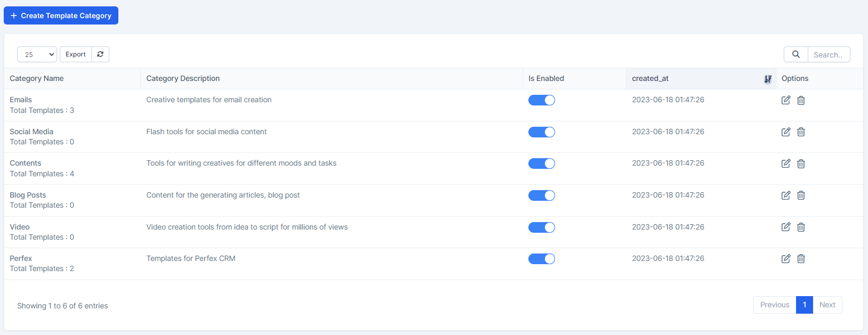
Task: Edit the Blog Posts category
Action: (x=785, y=195)
